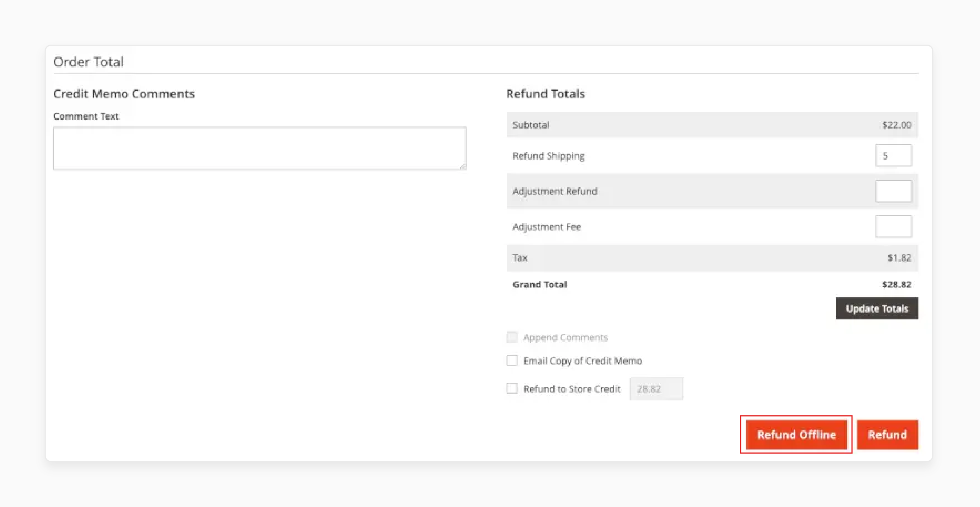Click the Email Copy of Credit Memo label
The image size is (980, 507).
click(x=582, y=361)
